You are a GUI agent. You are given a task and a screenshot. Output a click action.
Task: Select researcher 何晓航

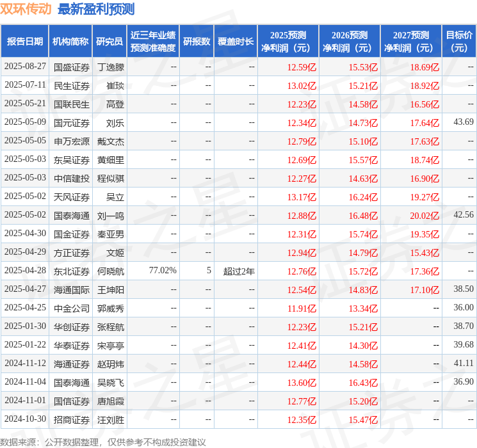pos(111,271)
